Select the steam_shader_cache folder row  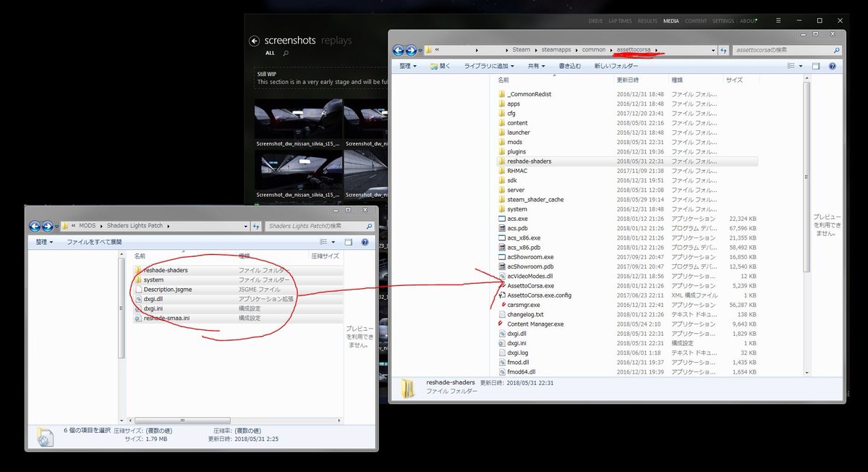click(x=628, y=200)
